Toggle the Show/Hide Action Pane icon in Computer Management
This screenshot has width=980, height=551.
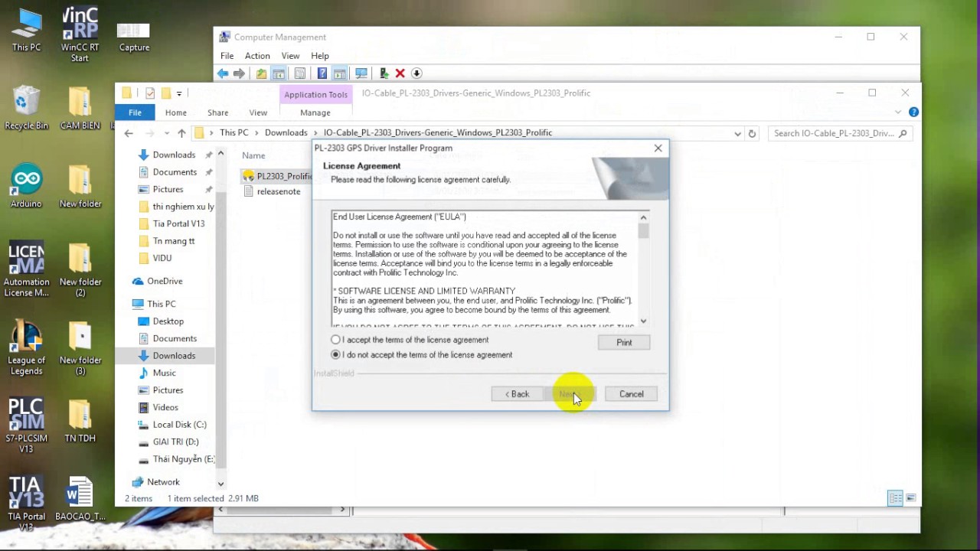tap(339, 73)
